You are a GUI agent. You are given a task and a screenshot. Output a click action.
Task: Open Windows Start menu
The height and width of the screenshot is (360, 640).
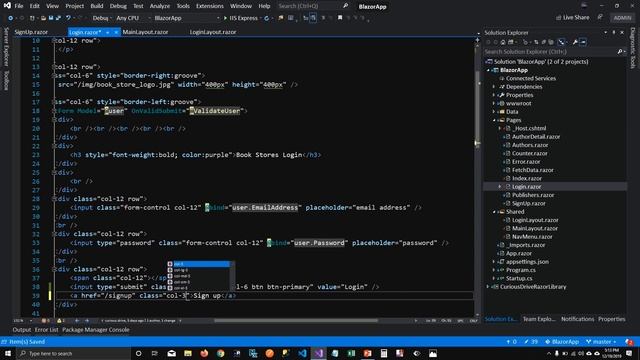click(8, 353)
